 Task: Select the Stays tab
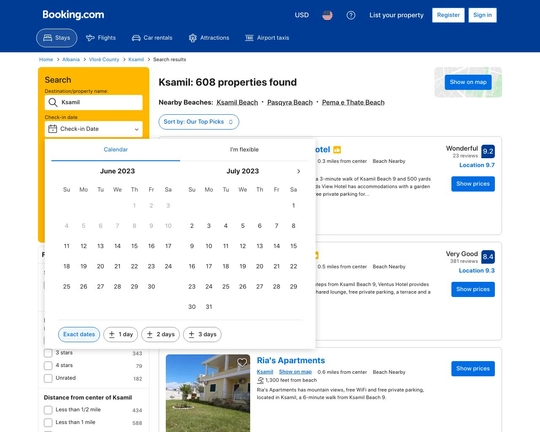(57, 38)
